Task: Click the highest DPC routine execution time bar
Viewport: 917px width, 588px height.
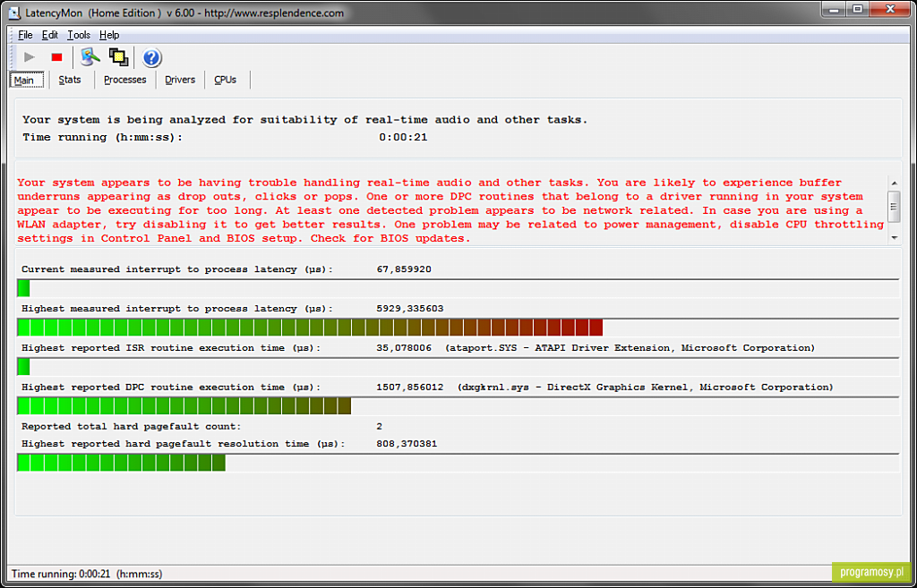Action: [x=458, y=405]
